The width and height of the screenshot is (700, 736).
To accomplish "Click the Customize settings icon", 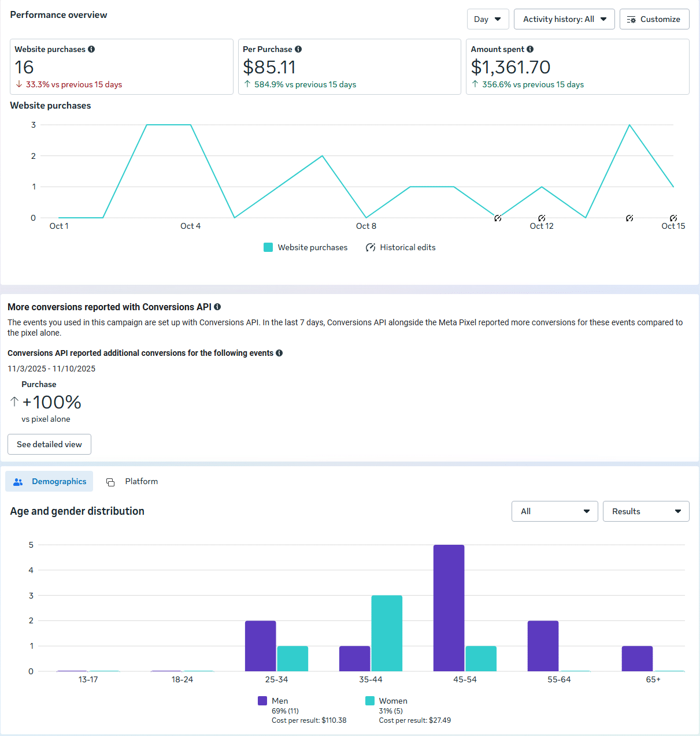I will click(x=631, y=19).
